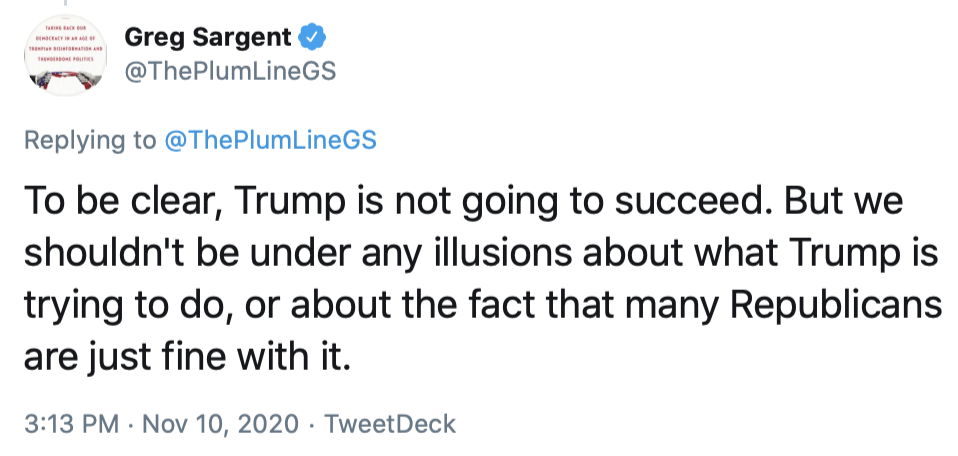The image size is (958, 456).
Task: Click the Nov 10, 2020 date
Action: [x=221, y=423]
